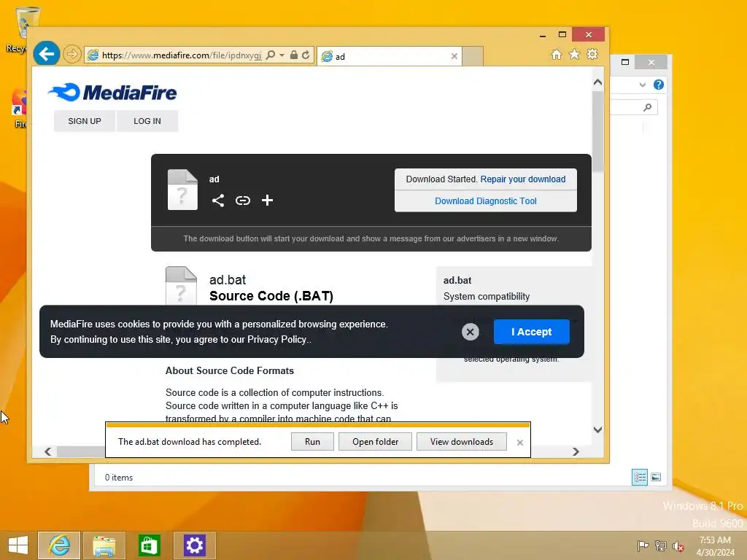Click the vertical scrollbar up arrow
747x560 pixels.
point(598,82)
